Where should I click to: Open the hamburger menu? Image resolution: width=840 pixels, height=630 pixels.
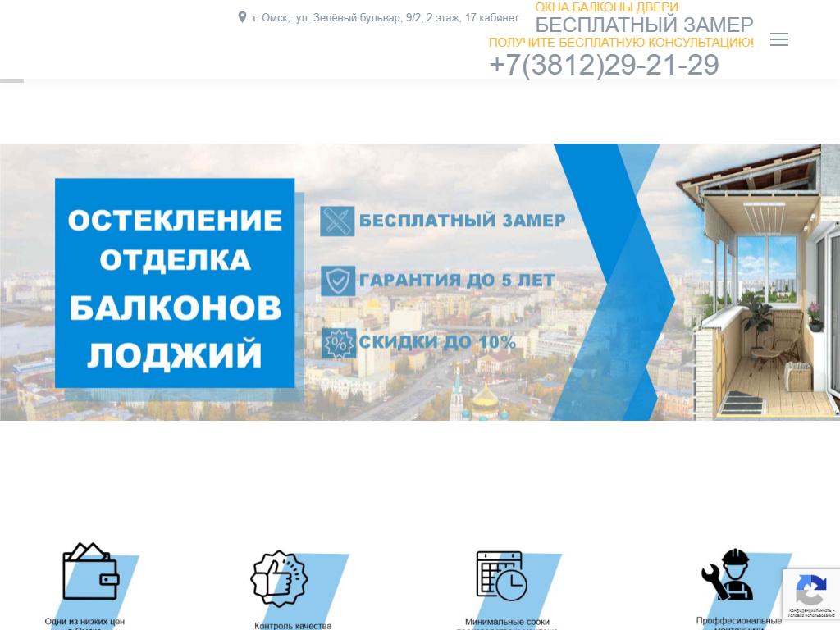tap(778, 39)
